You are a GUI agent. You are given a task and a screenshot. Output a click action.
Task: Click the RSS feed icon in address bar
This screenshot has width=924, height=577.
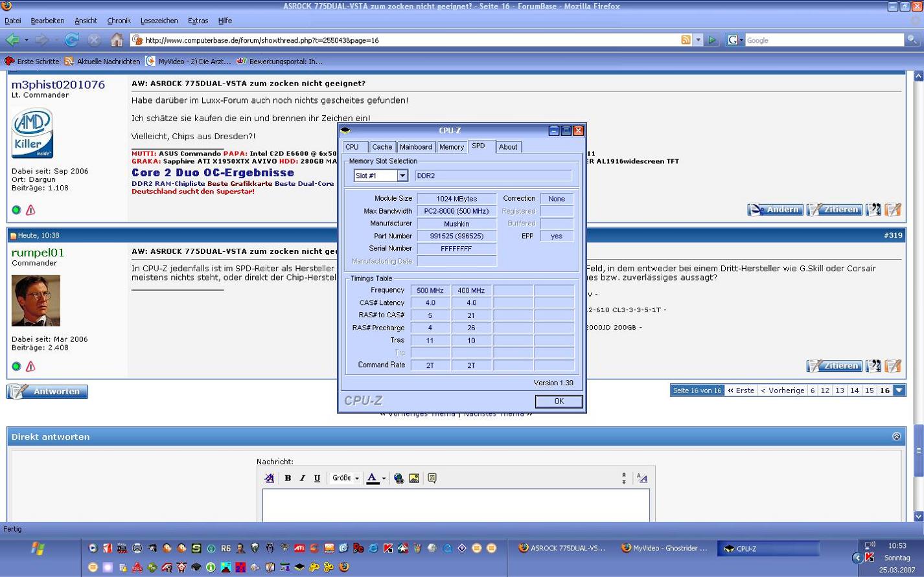pyautogui.click(x=686, y=40)
